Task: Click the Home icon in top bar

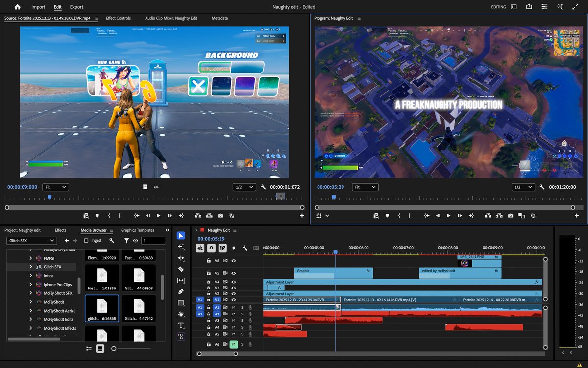Action: coord(18,7)
